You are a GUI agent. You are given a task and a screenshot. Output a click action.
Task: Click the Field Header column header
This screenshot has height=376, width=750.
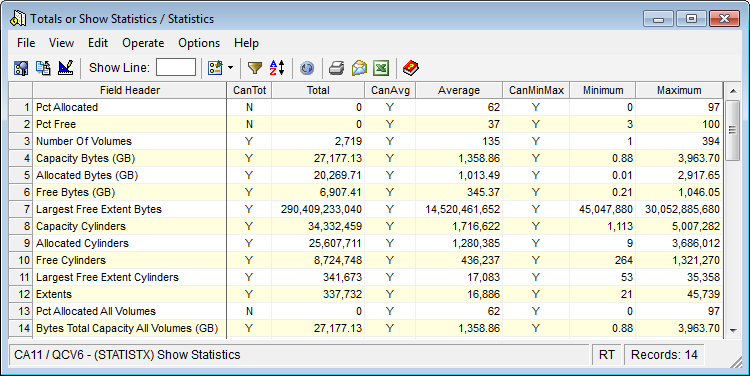[130, 90]
